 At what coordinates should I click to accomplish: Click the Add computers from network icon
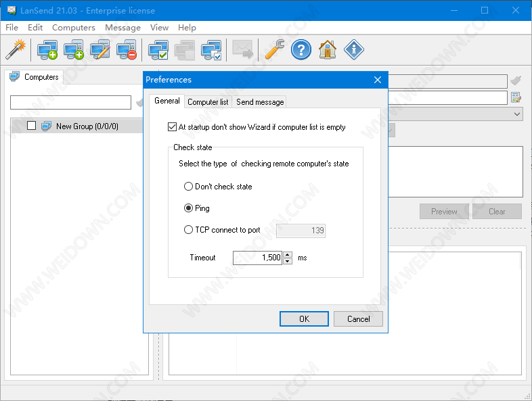74,49
